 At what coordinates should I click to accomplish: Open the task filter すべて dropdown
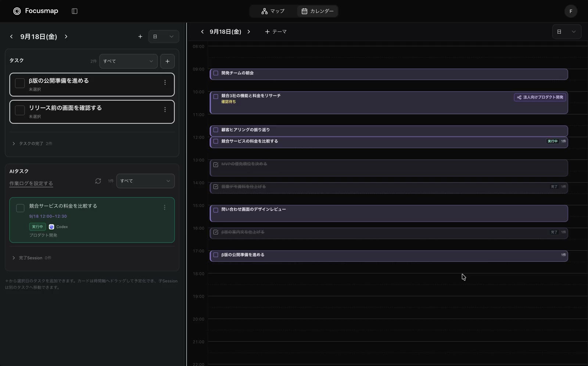tap(128, 61)
